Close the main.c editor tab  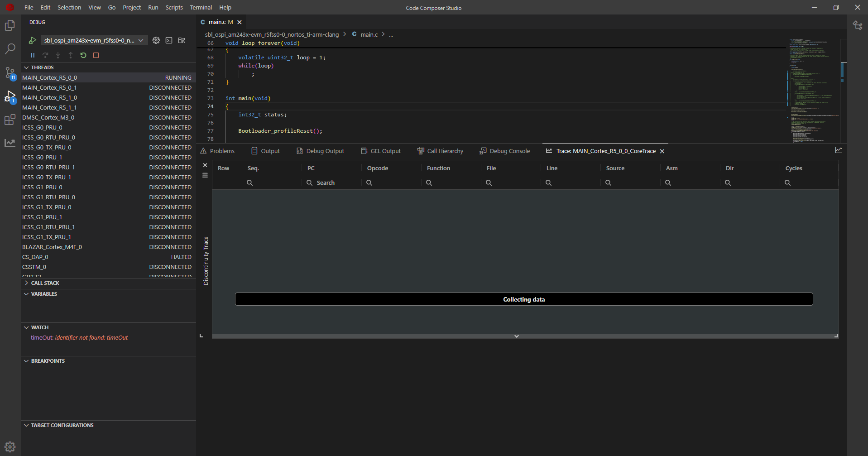pos(240,22)
